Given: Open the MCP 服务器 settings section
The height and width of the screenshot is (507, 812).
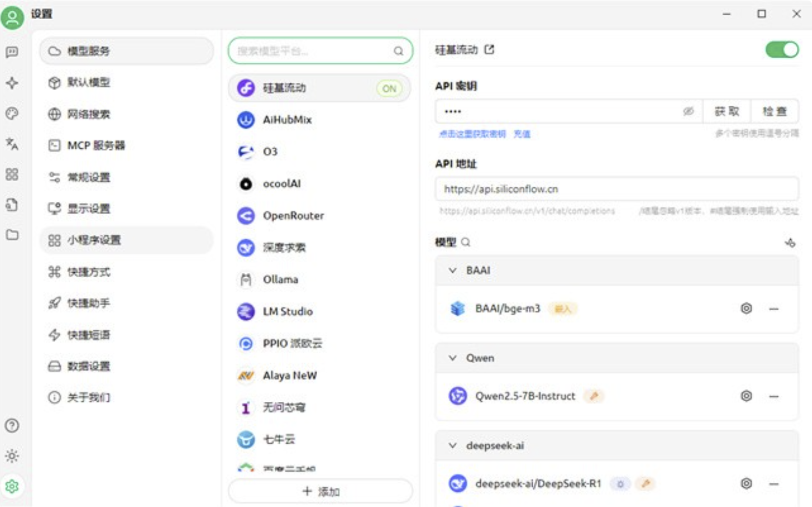Looking at the screenshot, I should pos(96,146).
